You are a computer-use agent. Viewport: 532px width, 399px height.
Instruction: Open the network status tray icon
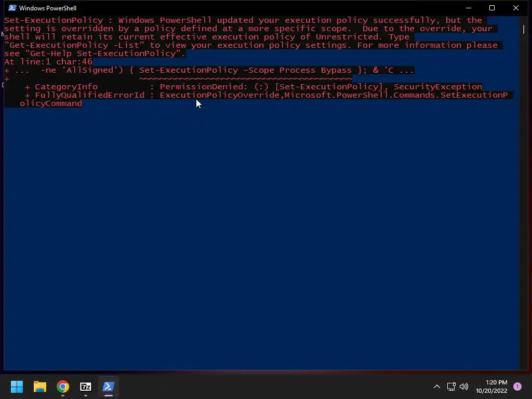[x=451, y=387]
